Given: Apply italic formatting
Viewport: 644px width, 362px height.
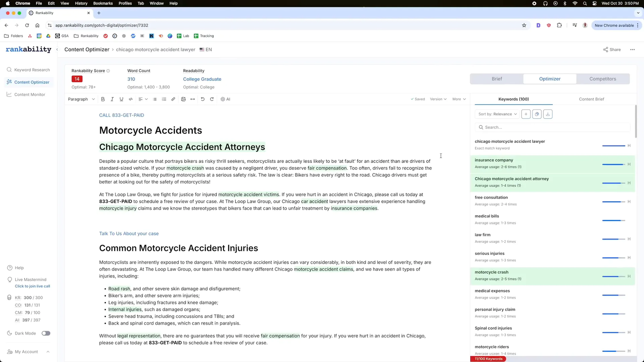Looking at the screenshot, I should [112, 99].
